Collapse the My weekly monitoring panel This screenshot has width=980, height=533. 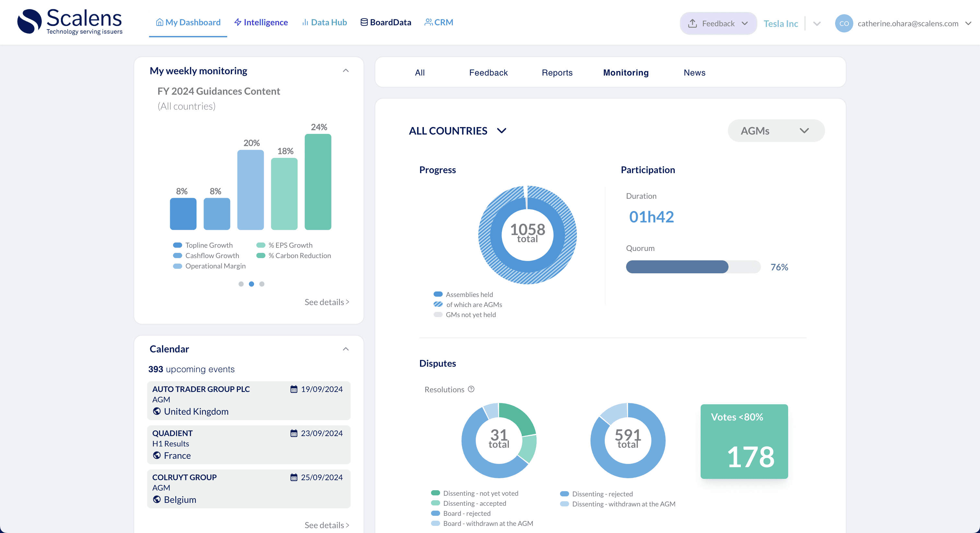tap(345, 71)
